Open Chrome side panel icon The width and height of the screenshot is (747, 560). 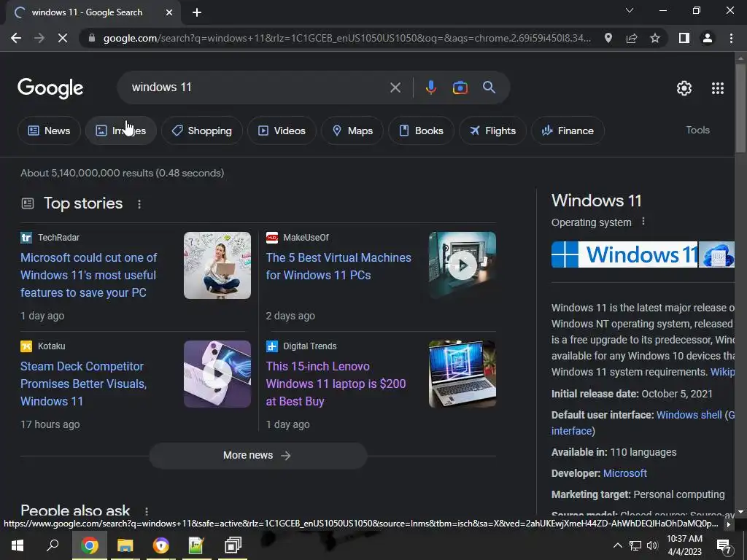[x=684, y=38]
